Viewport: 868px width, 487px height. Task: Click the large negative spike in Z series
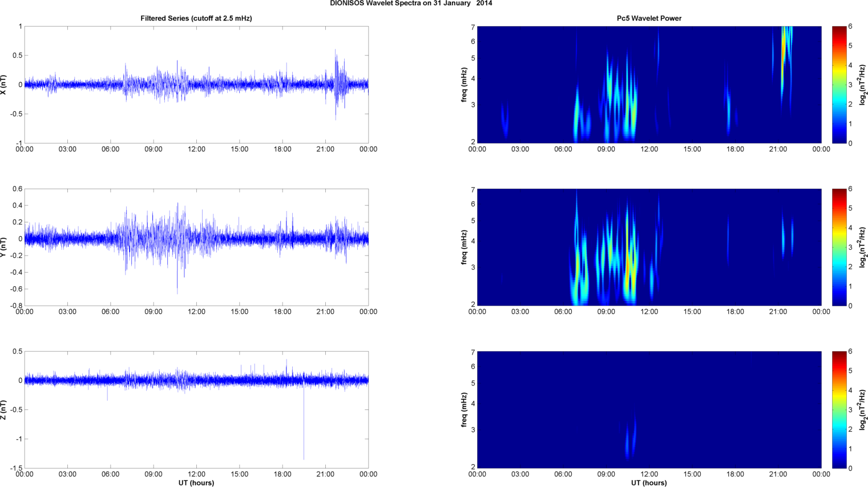[304, 422]
